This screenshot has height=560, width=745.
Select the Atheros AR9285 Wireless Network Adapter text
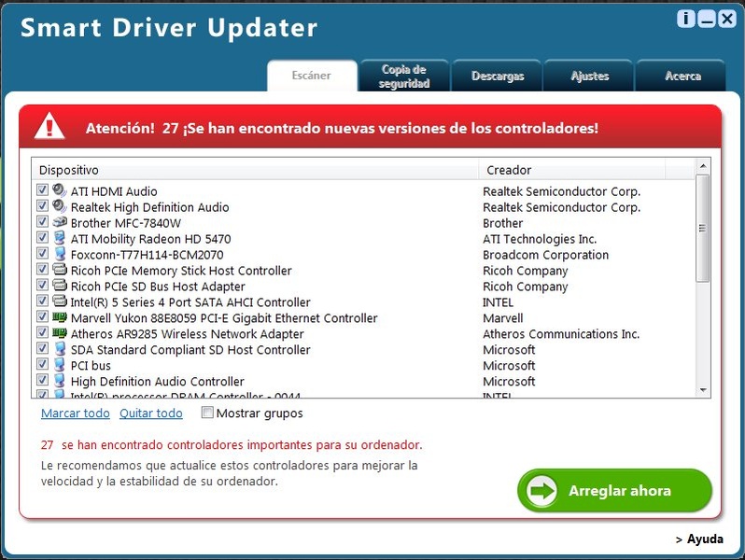point(187,334)
